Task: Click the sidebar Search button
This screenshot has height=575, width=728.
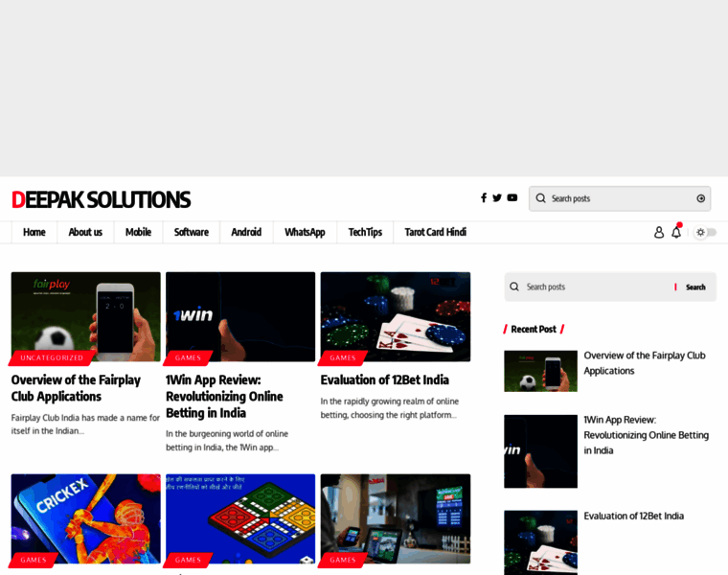Action: tap(695, 287)
